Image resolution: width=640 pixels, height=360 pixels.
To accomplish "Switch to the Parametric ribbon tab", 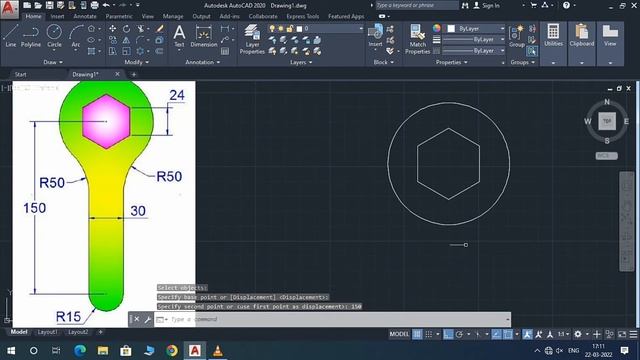I will coord(119,16).
